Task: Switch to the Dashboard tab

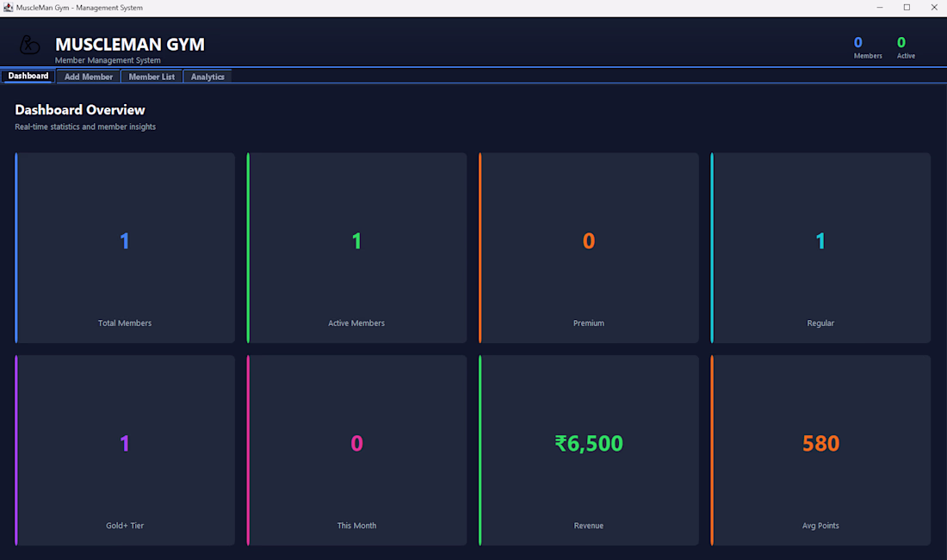Action: tap(28, 76)
